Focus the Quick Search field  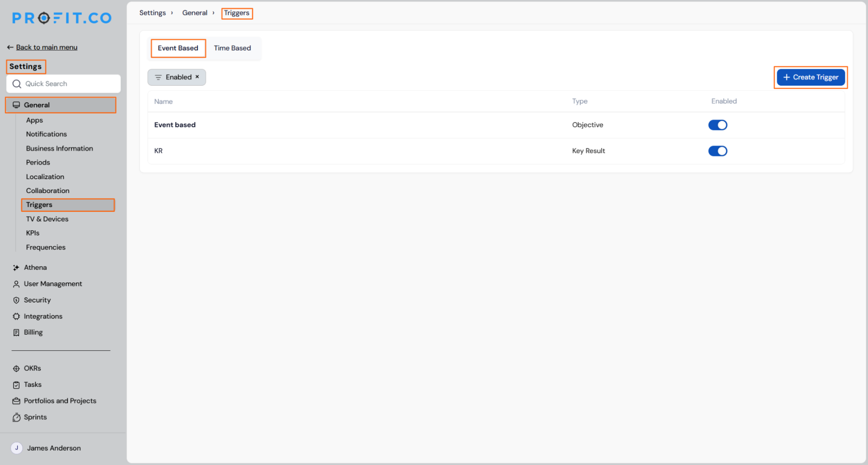(63, 84)
